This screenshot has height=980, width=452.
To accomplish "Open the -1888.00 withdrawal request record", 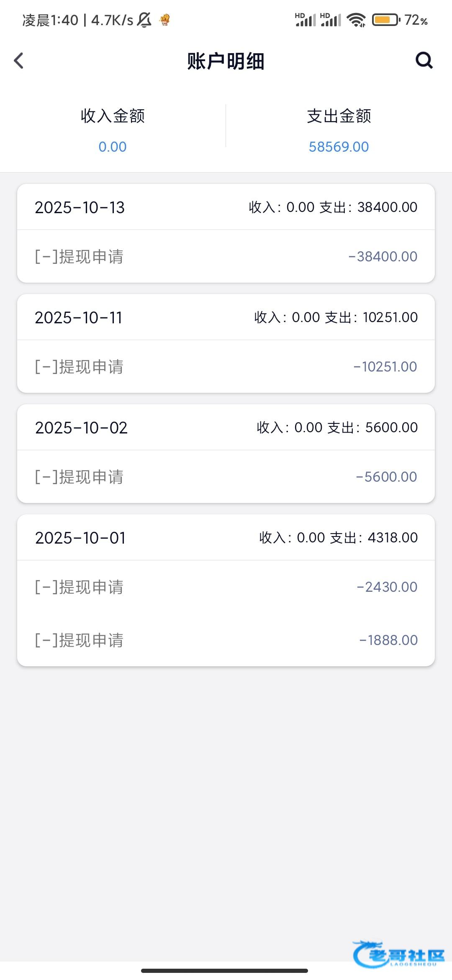I will tap(226, 640).
